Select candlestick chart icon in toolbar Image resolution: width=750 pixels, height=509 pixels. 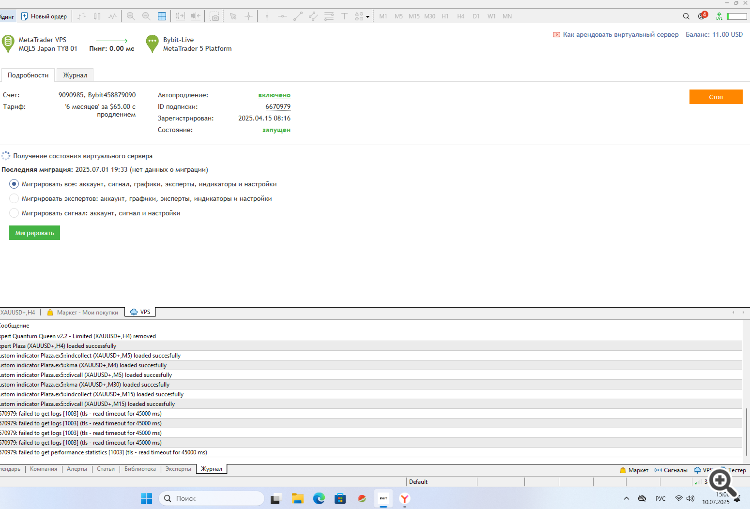[97, 16]
